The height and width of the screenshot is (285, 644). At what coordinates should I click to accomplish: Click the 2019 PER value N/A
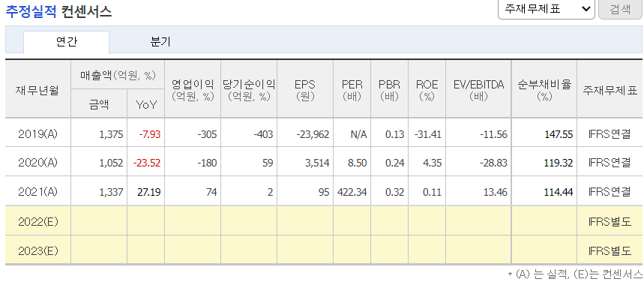pos(359,134)
